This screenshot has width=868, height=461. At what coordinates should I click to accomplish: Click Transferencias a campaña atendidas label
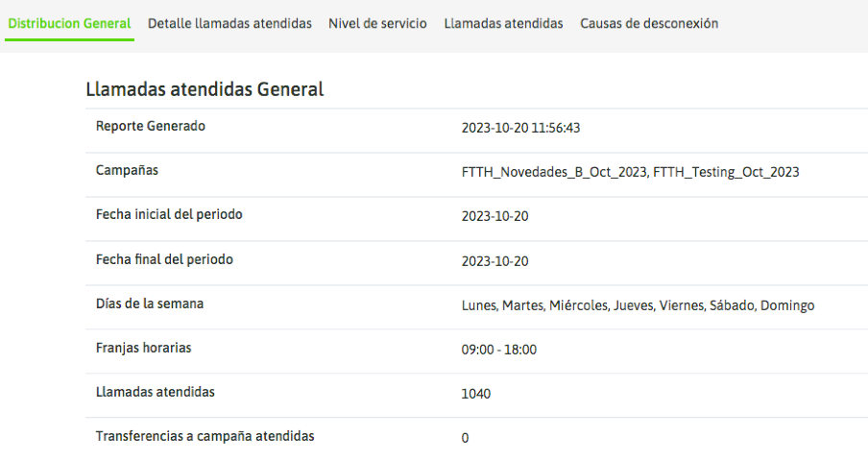pyautogui.click(x=205, y=436)
